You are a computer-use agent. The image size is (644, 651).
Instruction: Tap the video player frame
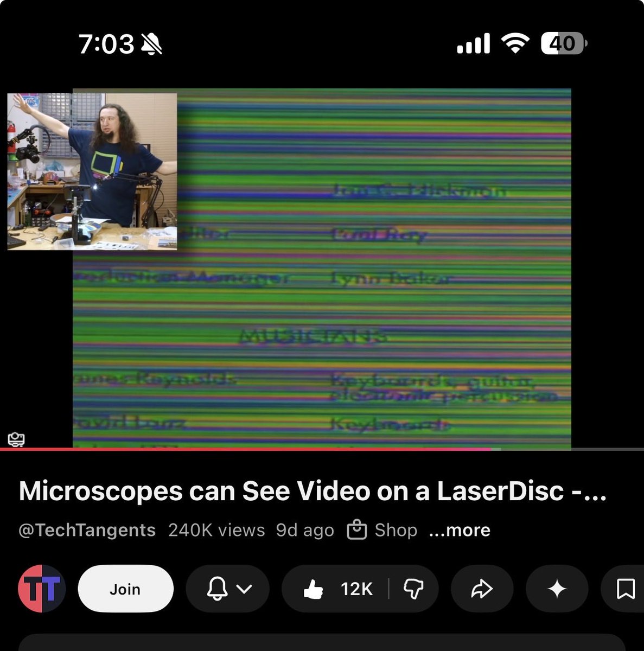tap(322, 269)
